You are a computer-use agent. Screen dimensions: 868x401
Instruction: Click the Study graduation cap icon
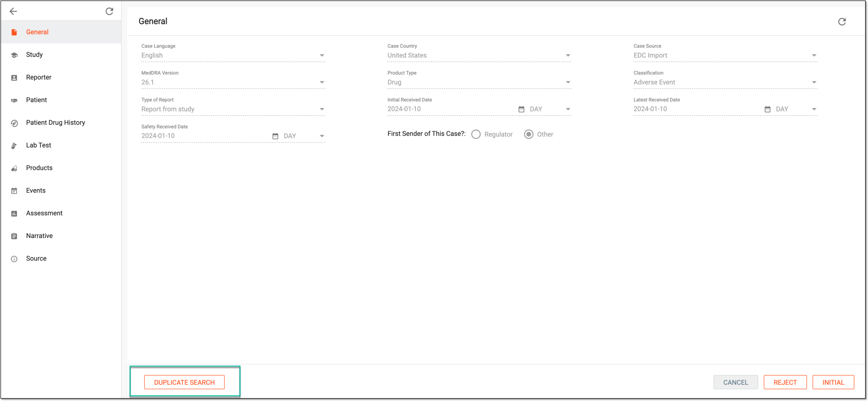coord(14,55)
